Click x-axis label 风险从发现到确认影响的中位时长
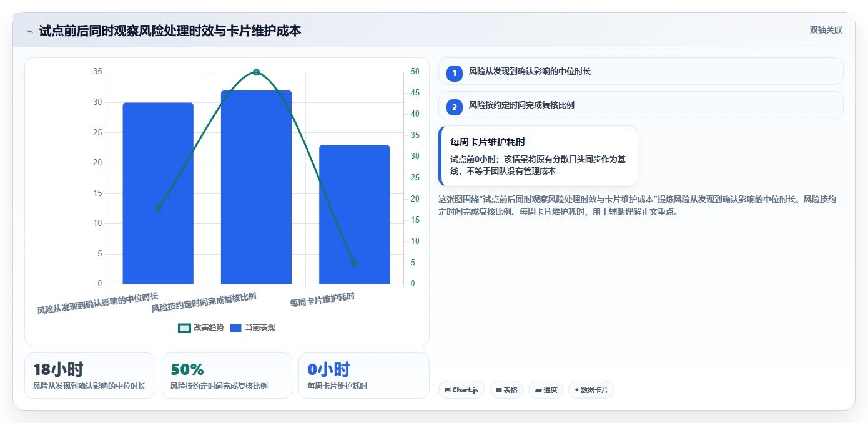868x423 pixels. pyautogui.click(x=97, y=303)
